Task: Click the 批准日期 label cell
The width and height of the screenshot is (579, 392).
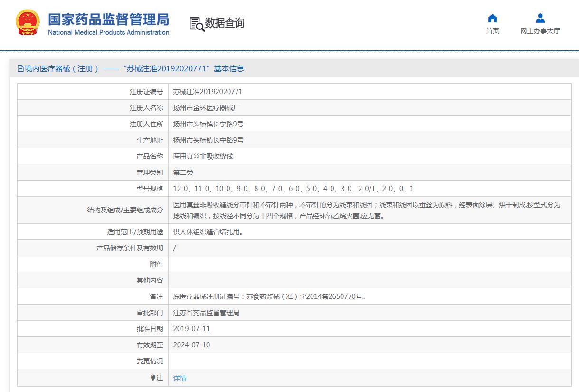Action: click(93, 329)
